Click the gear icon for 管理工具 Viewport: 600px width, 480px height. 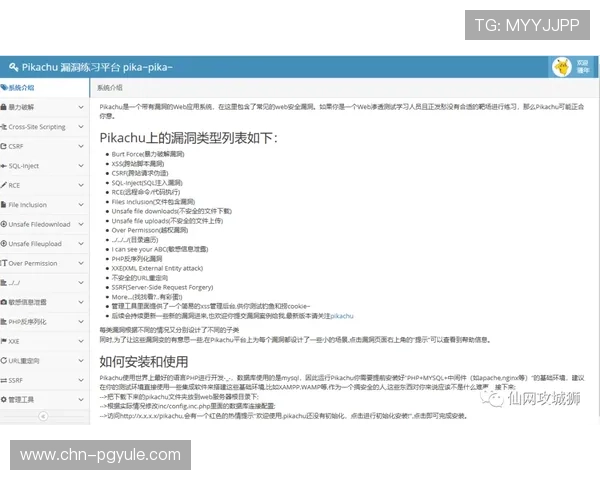(3, 400)
